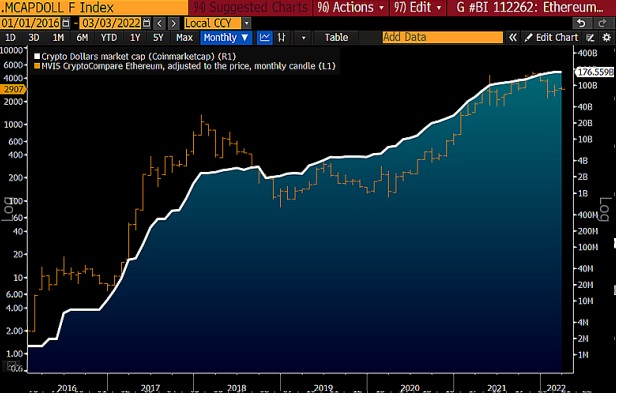Select the line chart type icon
Screen dimensions: 620x396
pyautogui.click(x=265, y=38)
